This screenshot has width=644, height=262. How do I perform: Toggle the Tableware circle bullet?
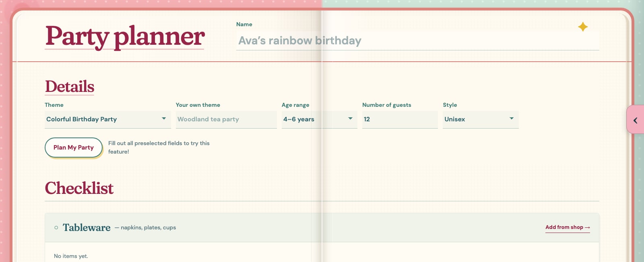pos(56,228)
